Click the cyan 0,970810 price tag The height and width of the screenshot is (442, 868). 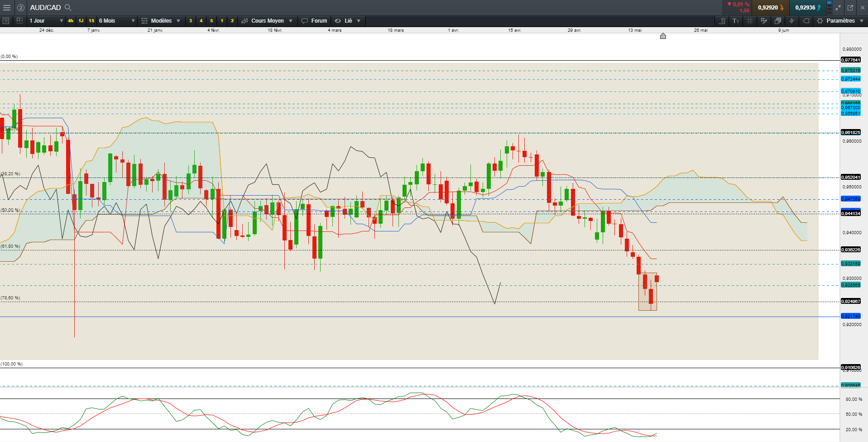coord(851,91)
